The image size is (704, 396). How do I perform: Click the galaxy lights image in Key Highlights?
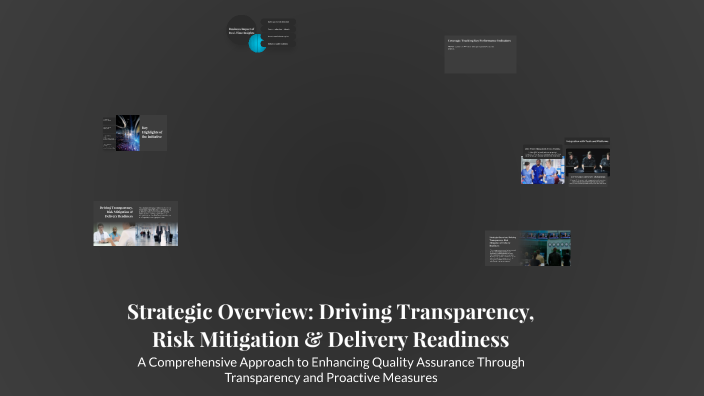pos(128,133)
